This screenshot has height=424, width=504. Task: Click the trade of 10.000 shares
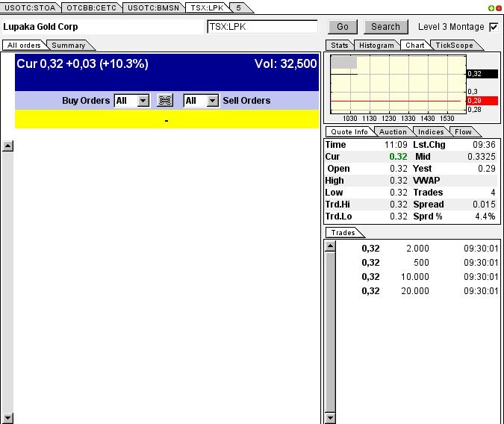pos(415,277)
